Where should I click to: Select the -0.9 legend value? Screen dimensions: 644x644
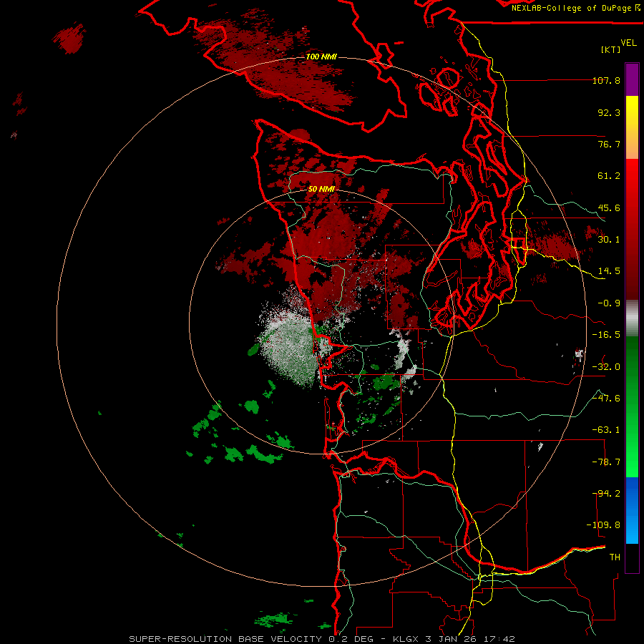(609, 303)
